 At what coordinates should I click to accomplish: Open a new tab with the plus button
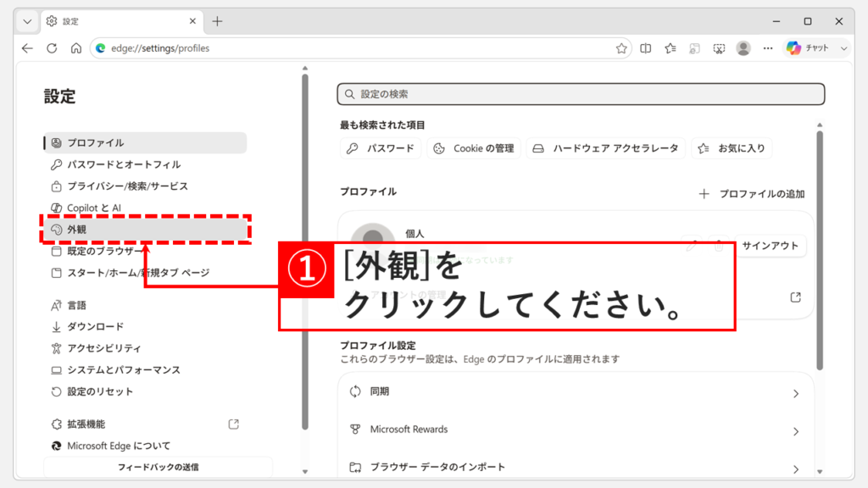[217, 21]
